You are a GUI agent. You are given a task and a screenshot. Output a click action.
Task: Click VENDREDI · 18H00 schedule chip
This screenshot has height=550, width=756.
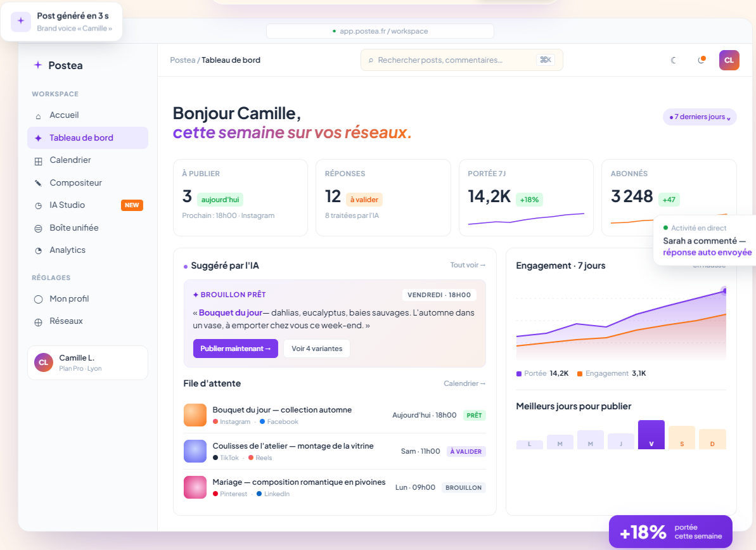[439, 295]
